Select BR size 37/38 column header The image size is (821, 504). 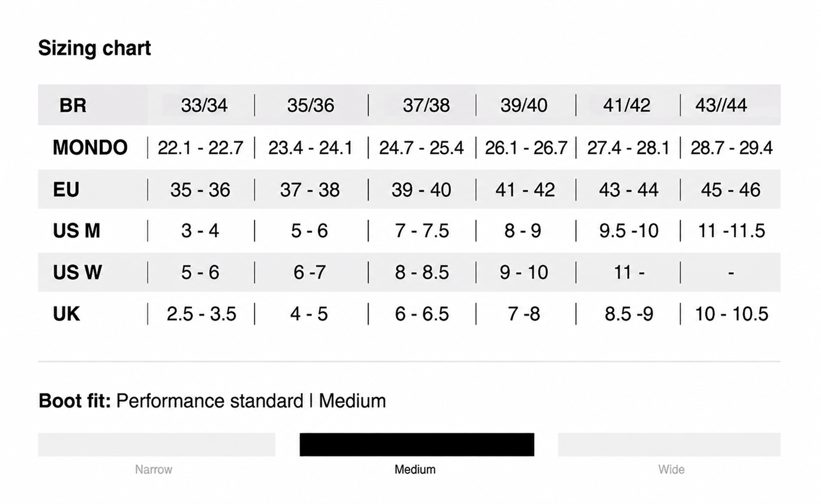click(x=426, y=106)
